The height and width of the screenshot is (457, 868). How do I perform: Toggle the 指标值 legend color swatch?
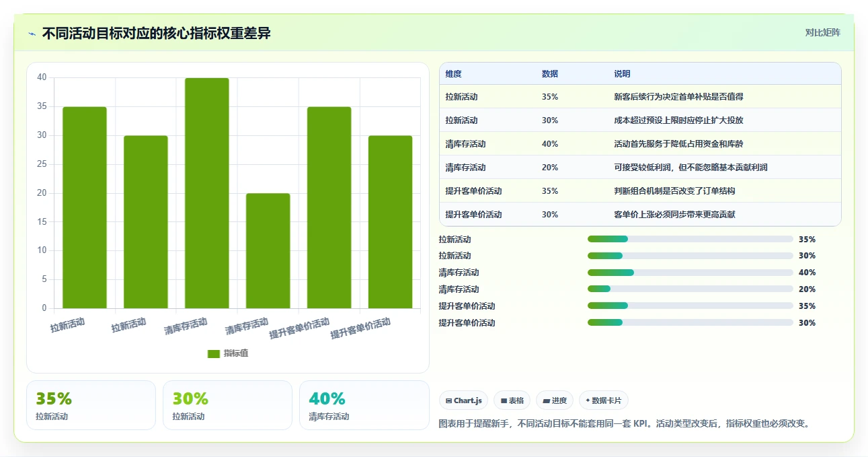click(214, 353)
